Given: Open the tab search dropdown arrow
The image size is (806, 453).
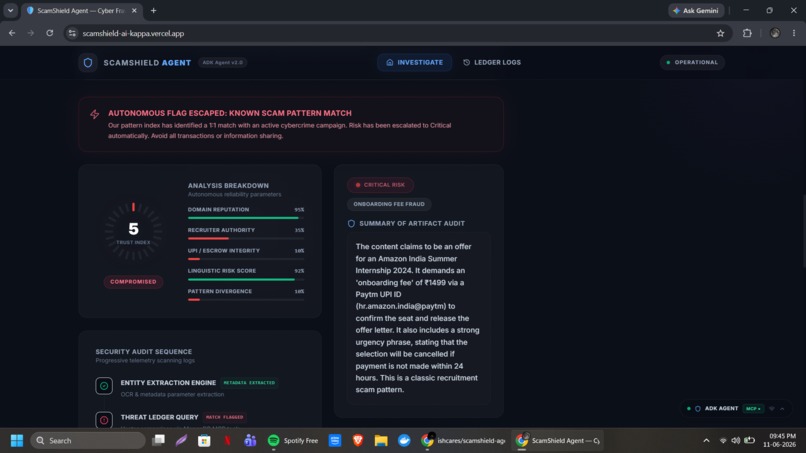Looking at the screenshot, I should 10,10.
